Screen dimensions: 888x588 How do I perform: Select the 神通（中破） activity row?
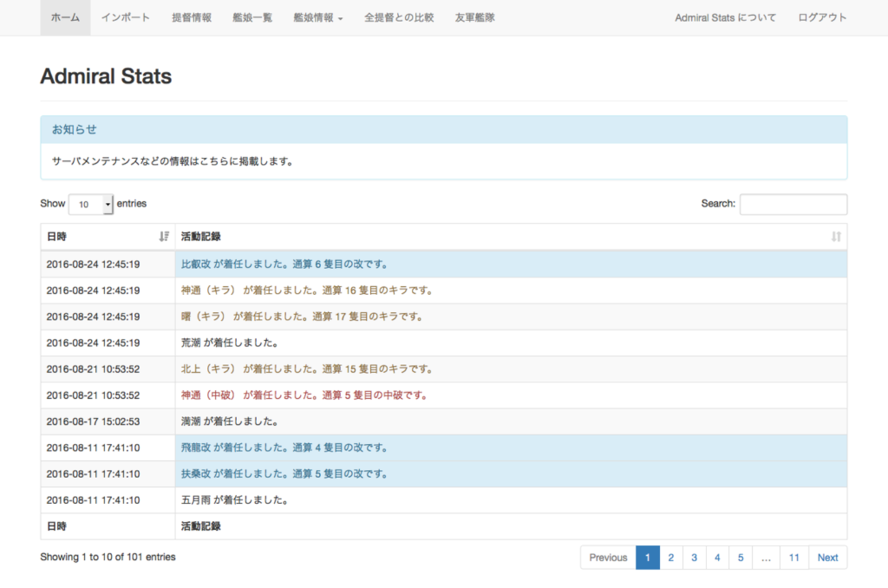pos(303,395)
